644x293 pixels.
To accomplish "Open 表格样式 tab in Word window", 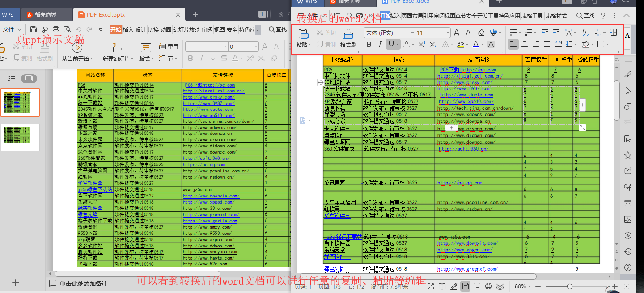I will [x=556, y=16].
